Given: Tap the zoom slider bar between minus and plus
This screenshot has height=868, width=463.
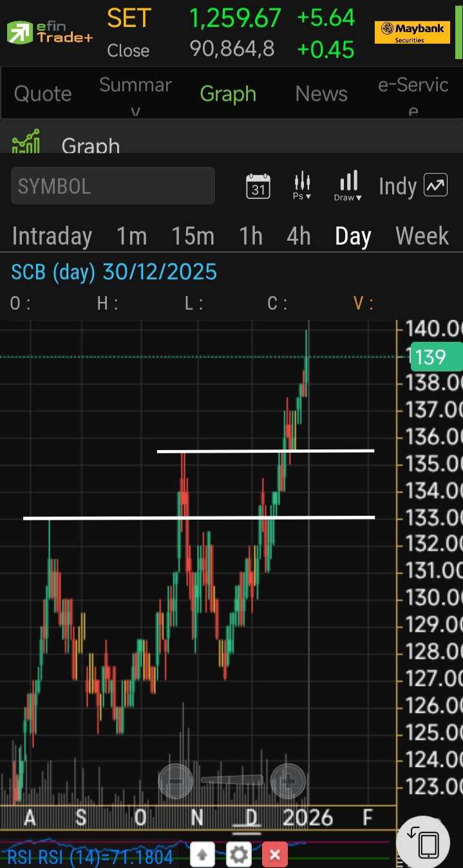Looking at the screenshot, I should tap(232, 780).
